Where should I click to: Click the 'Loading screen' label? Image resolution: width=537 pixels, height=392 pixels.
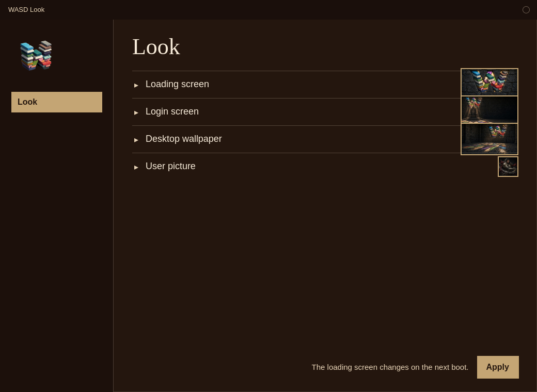click(x=177, y=84)
